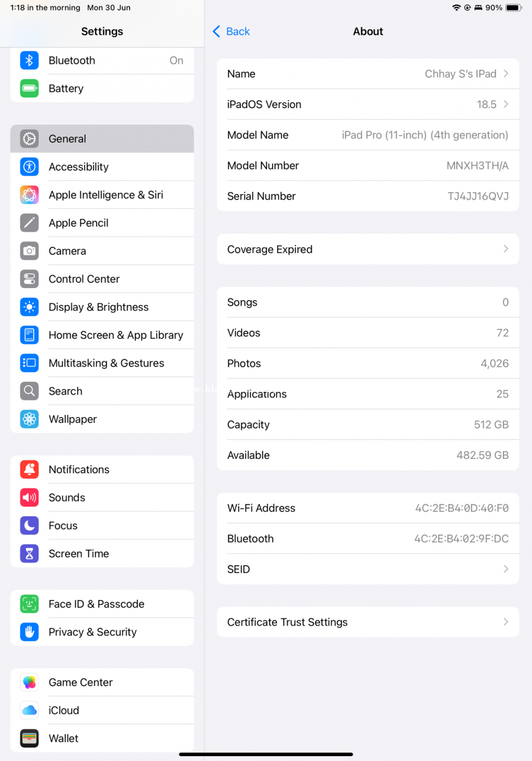Tap the Display & Brightness sun icon

tap(29, 307)
